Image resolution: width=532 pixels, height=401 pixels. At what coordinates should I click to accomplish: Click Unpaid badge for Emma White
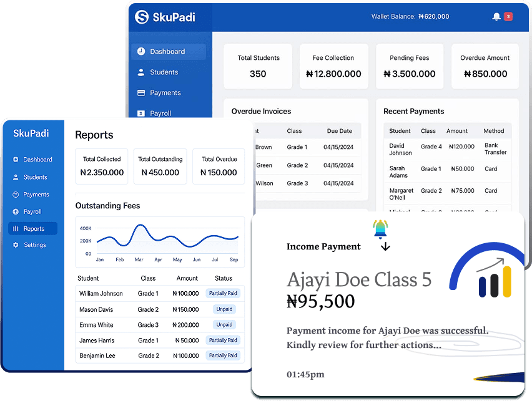point(224,325)
